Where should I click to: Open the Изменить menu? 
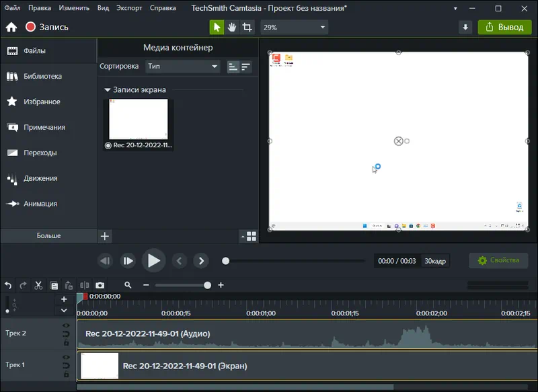pyautogui.click(x=74, y=8)
